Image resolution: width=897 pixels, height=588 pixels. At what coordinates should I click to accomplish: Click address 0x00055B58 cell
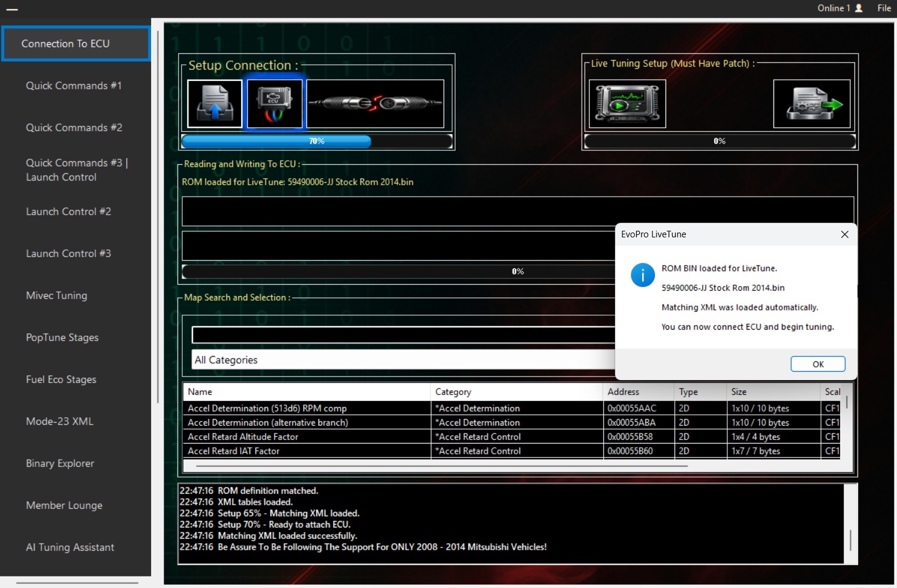point(638,437)
